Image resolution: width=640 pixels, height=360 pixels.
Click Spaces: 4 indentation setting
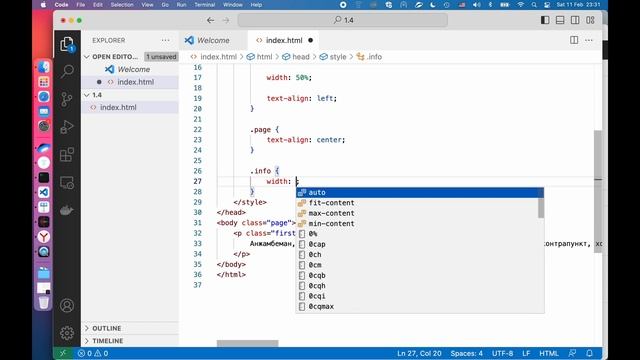(467, 353)
